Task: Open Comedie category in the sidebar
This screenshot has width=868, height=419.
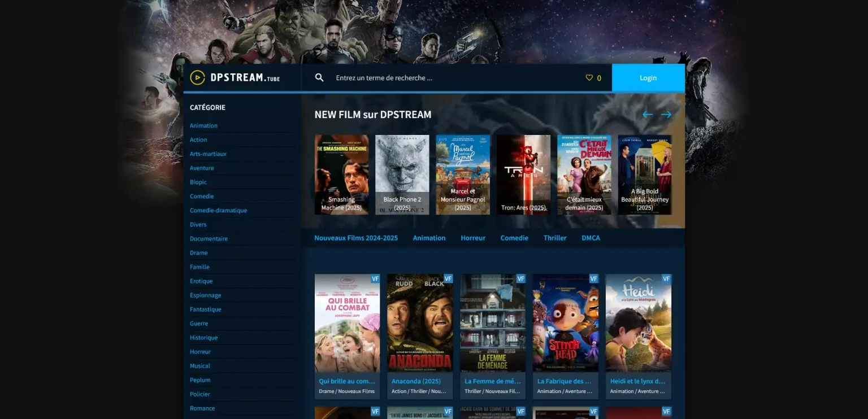Action: click(x=202, y=196)
